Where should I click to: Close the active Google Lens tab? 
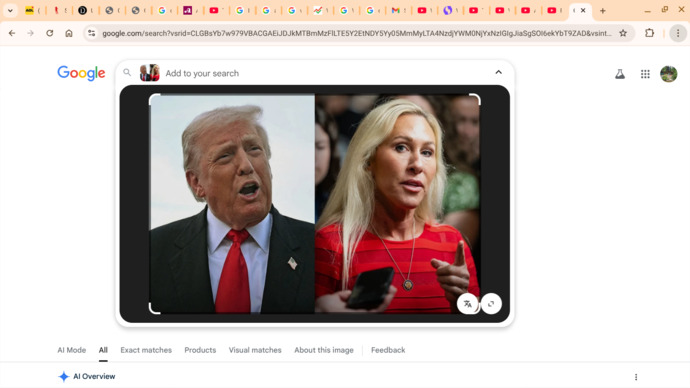[583, 11]
